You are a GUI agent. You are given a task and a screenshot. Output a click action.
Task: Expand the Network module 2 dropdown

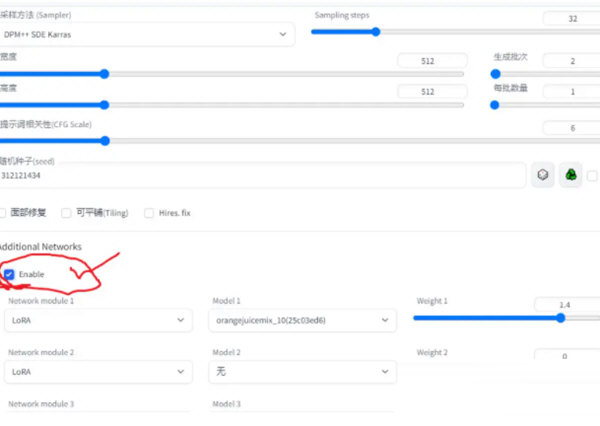click(x=96, y=371)
